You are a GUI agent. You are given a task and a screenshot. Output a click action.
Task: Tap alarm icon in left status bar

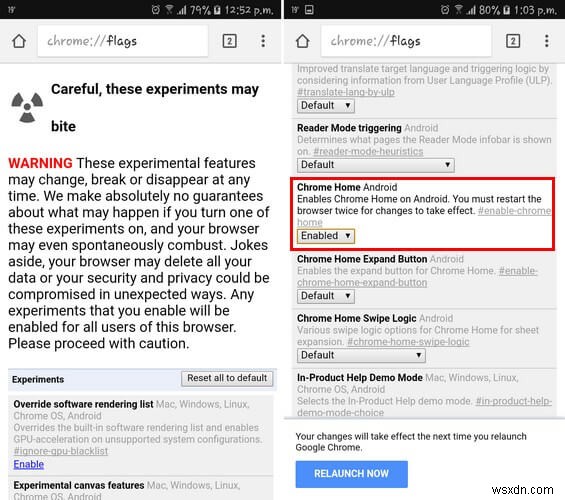[x=156, y=10]
